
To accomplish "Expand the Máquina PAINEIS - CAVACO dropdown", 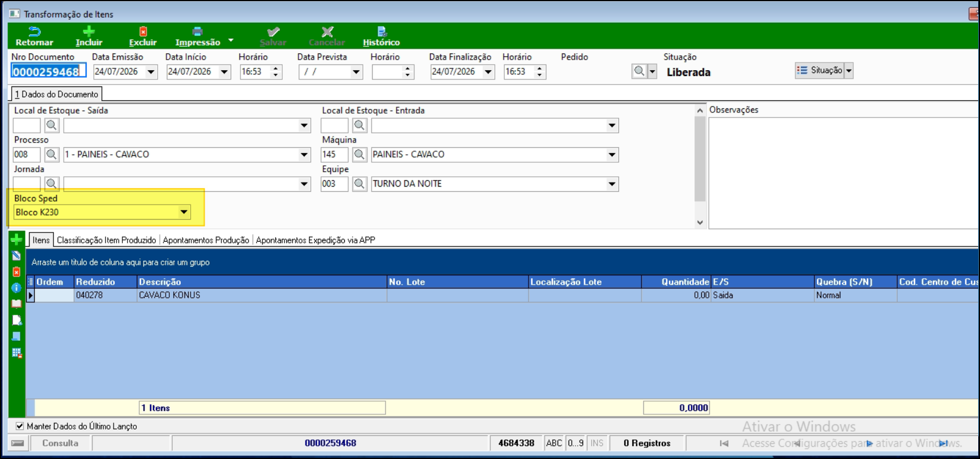I will coord(611,155).
